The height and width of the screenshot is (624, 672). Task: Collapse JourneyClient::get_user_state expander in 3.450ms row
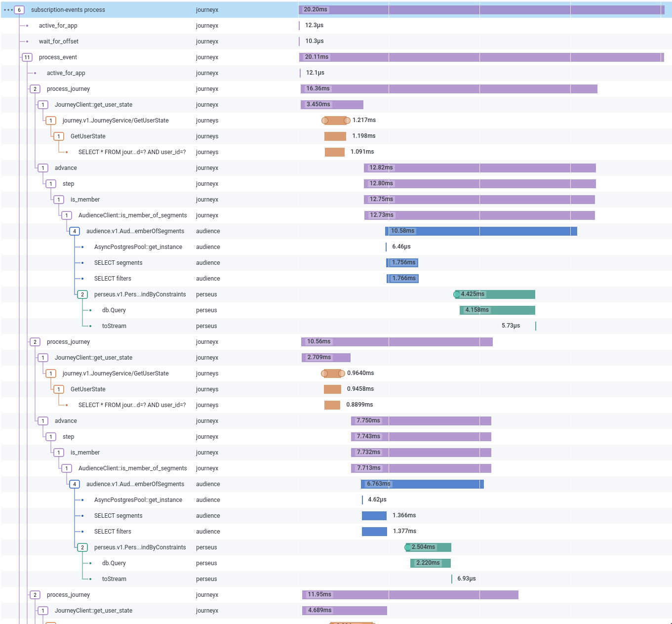pyautogui.click(x=43, y=105)
